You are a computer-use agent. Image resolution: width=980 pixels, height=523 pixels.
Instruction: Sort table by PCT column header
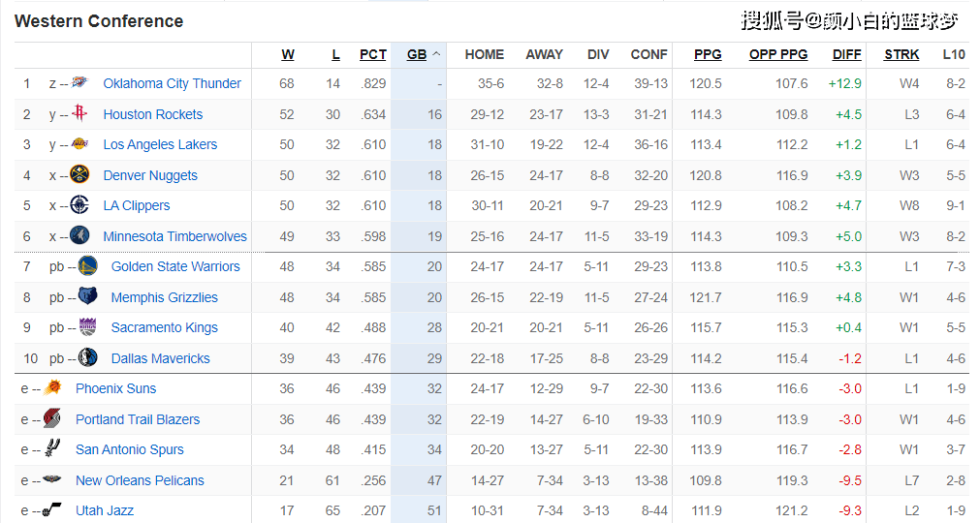pos(373,55)
